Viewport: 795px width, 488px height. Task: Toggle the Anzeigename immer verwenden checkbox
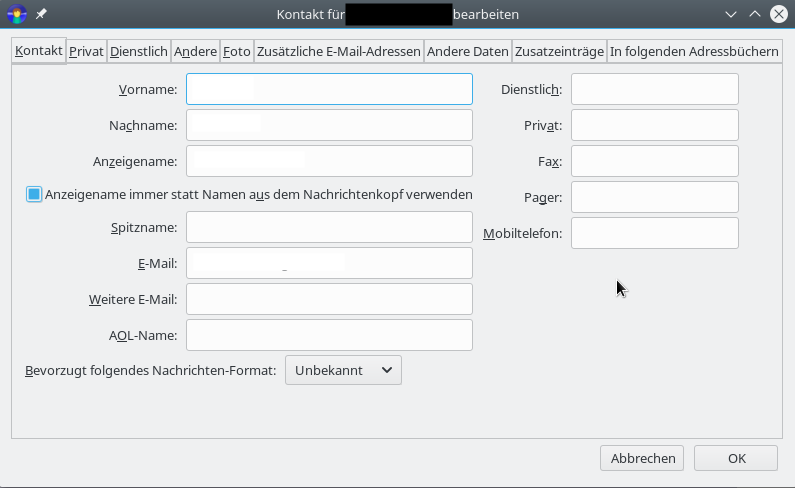34,194
